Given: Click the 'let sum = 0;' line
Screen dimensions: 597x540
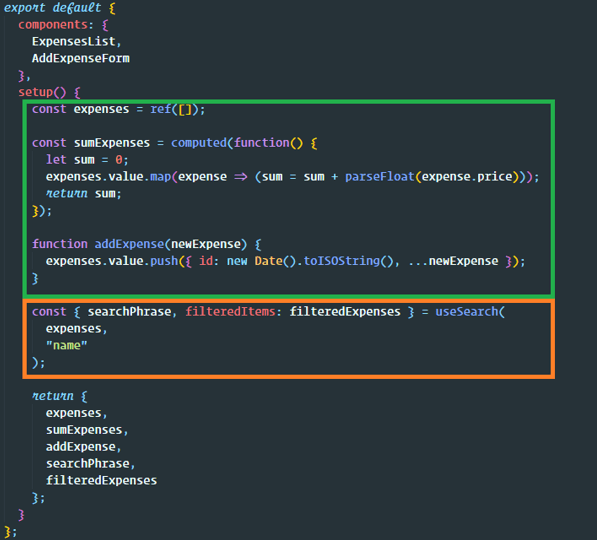Looking at the screenshot, I should click(x=87, y=160).
